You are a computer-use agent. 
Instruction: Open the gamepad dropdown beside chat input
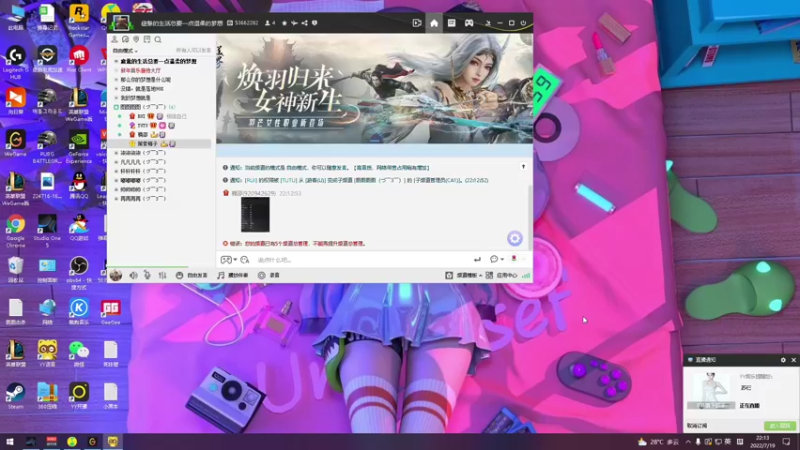[229, 260]
